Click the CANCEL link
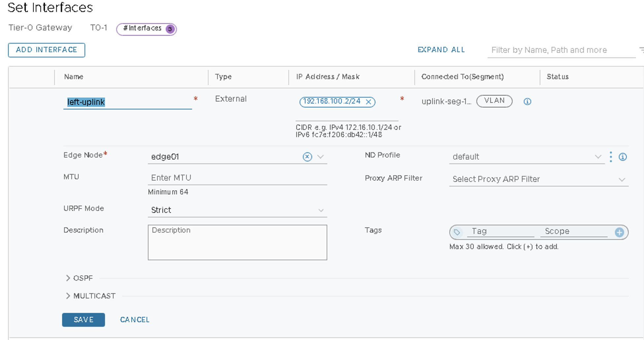Image resolution: width=644 pixels, height=340 pixels. tap(135, 320)
